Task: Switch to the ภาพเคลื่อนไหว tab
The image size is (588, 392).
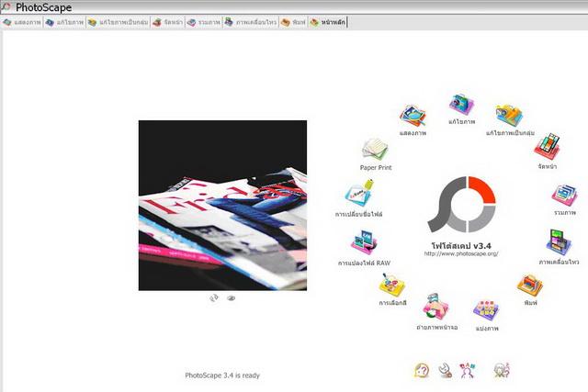Action: [x=251, y=22]
